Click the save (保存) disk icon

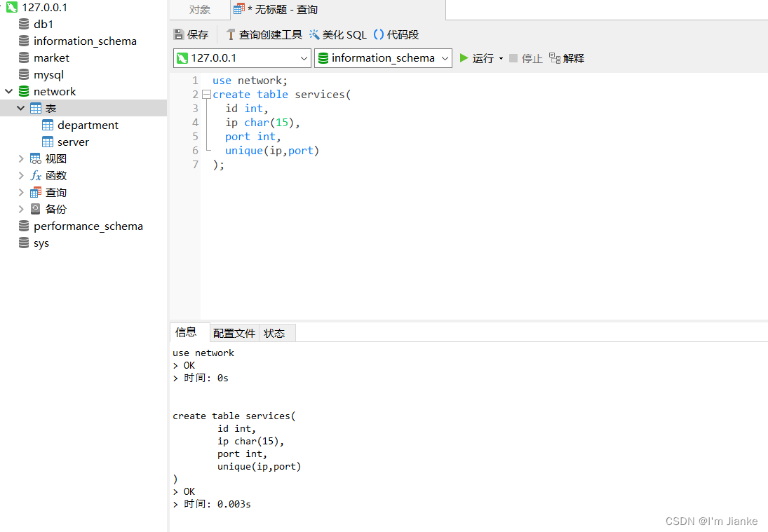pos(179,34)
